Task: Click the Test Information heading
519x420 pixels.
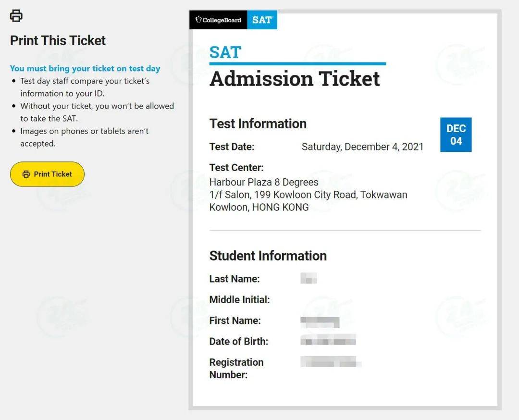Action: pyautogui.click(x=258, y=124)
